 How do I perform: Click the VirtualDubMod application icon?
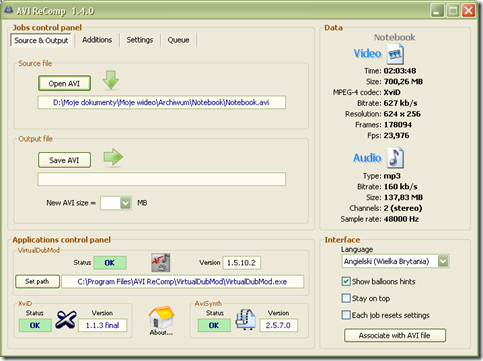pos(161,262)
